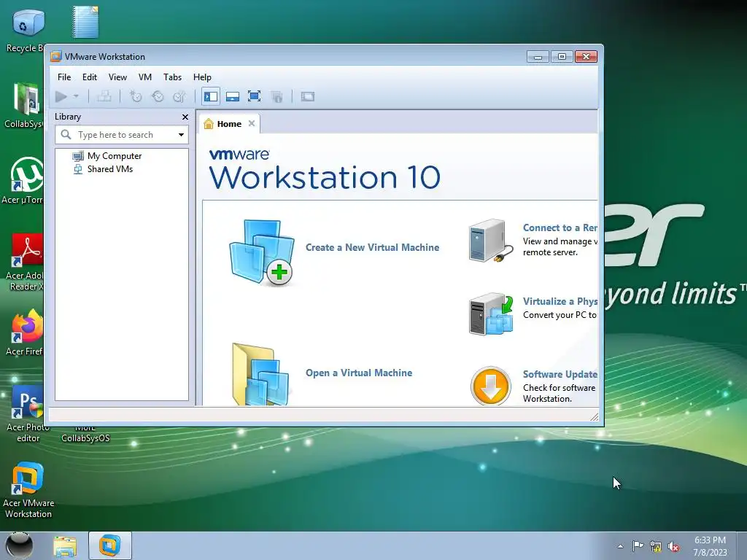This screenshot has height=560, width=747.
Task: Click the taskbar clock showing 6:33 PM
Action: [710, 546]
